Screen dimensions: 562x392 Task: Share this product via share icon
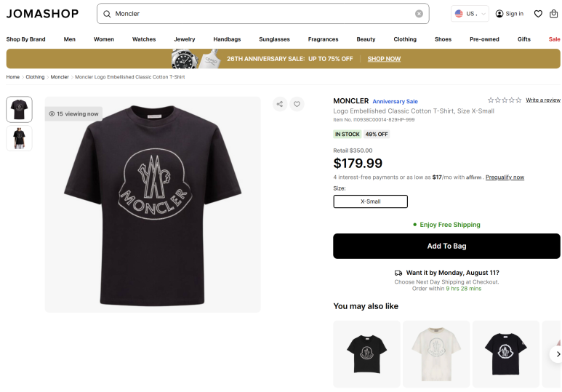click(280, 104)
